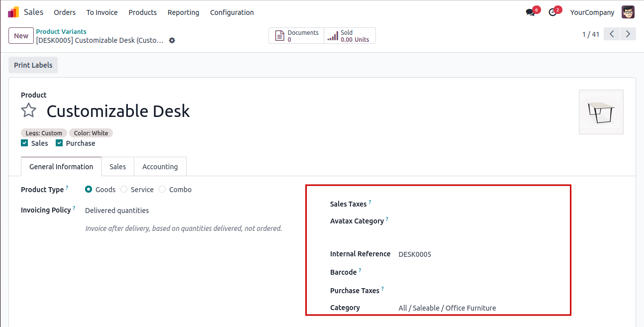Open the Documents smart button
This screenshot has height=327, width=644.
[x=296, y=36]
